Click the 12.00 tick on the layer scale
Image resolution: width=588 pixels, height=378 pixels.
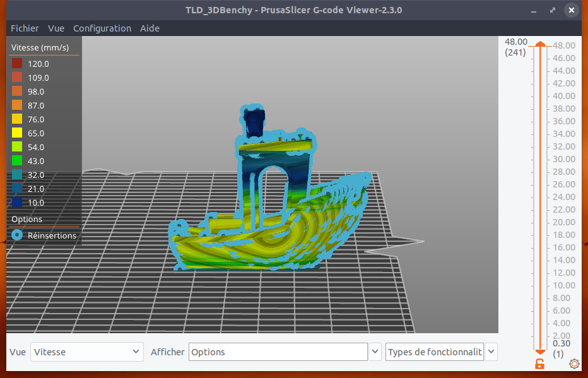[x=564, y=273]
